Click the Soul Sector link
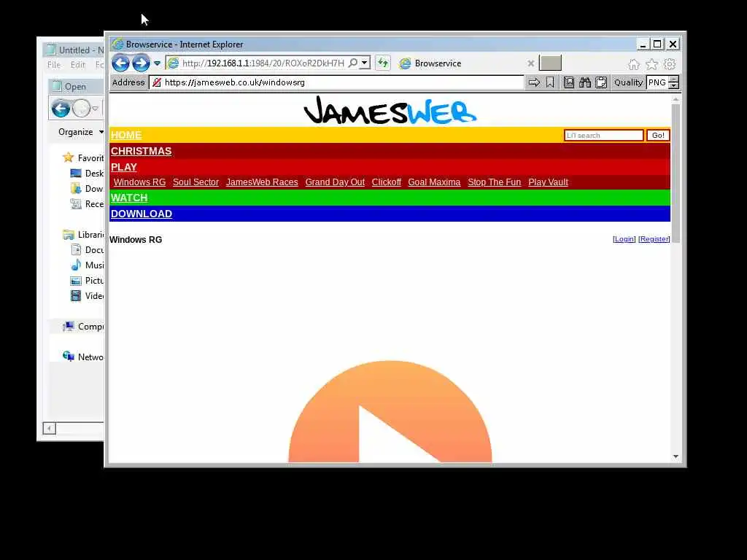 [x=196, y=182]
